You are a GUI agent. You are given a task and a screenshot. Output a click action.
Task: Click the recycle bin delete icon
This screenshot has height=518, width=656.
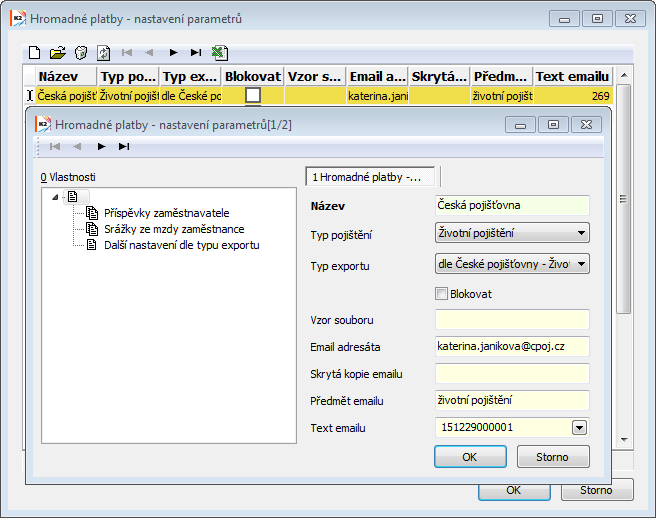81,53
